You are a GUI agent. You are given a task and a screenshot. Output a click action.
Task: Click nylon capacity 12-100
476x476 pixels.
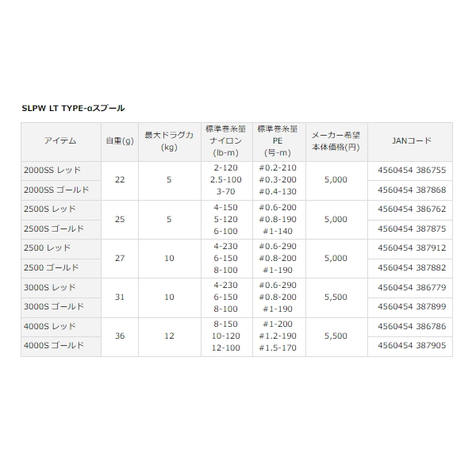click(x=226, y=347)
